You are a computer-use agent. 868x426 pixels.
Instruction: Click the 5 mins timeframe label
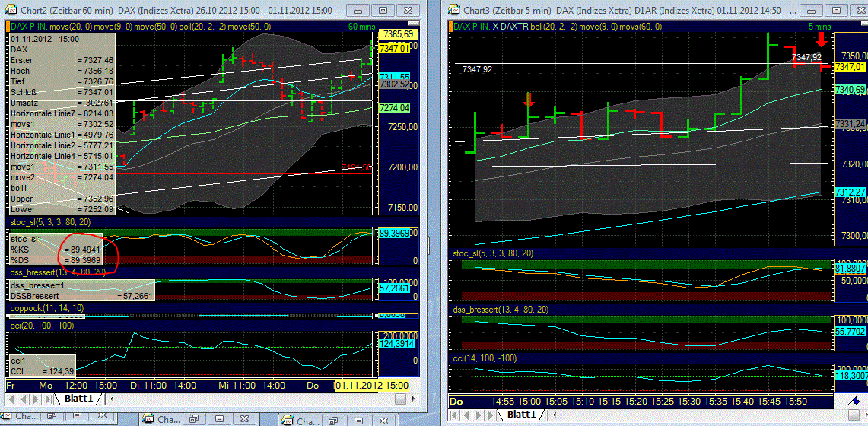(819, 26)
